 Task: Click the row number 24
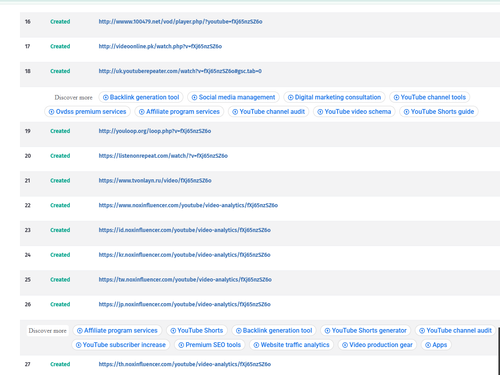(28, 255)
